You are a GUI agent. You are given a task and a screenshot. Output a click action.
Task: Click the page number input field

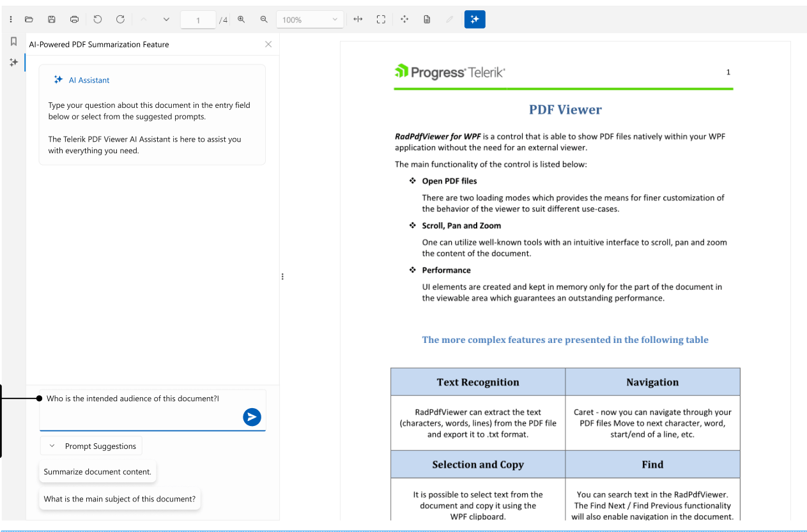click(x=198, y=20)
